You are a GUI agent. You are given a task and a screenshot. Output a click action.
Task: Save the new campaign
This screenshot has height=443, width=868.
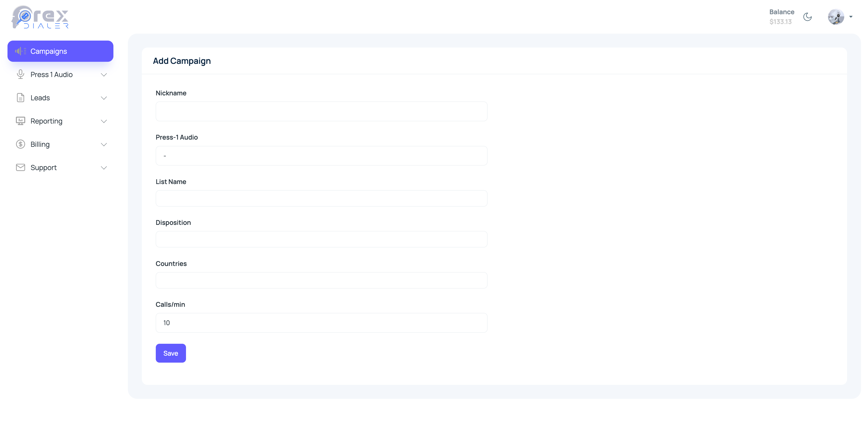(x=171, y=353)
